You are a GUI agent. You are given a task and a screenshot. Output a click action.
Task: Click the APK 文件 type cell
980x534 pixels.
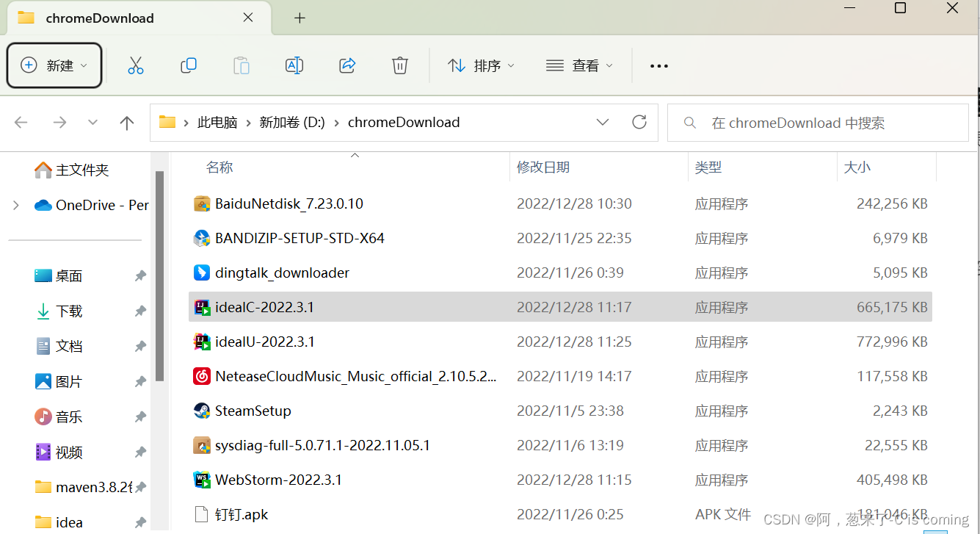723,514
